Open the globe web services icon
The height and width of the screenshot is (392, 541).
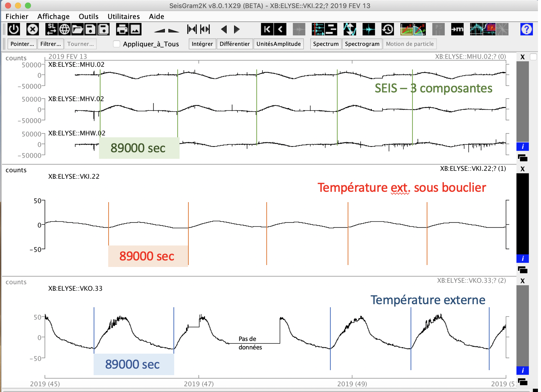64,29
